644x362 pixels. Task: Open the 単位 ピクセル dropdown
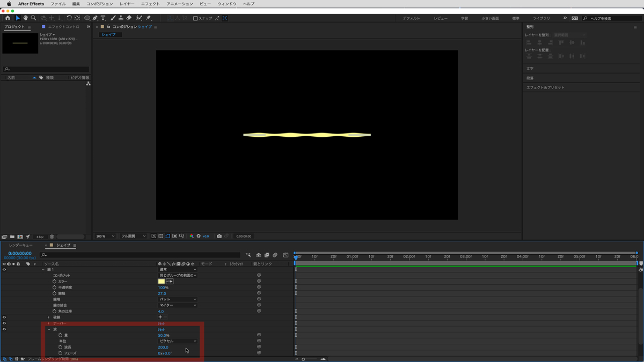coord(178,341)
